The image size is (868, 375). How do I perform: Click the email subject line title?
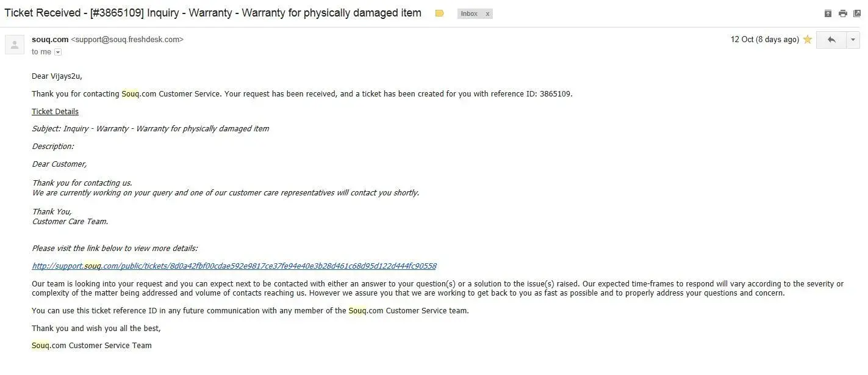tap(213, 13)
